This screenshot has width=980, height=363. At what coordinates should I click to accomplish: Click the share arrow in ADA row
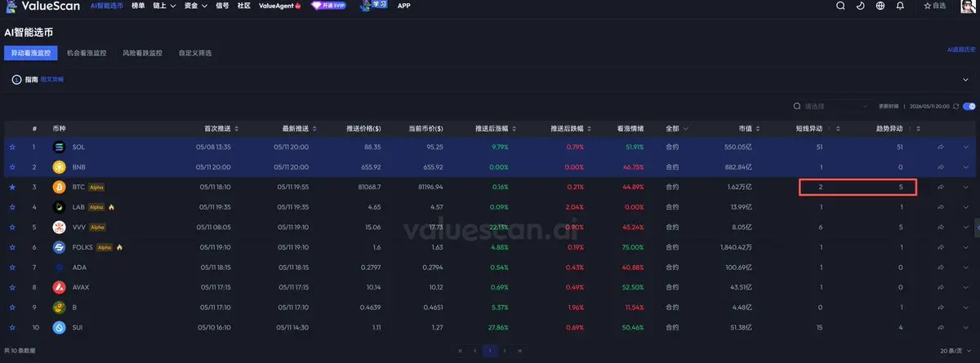941,267
